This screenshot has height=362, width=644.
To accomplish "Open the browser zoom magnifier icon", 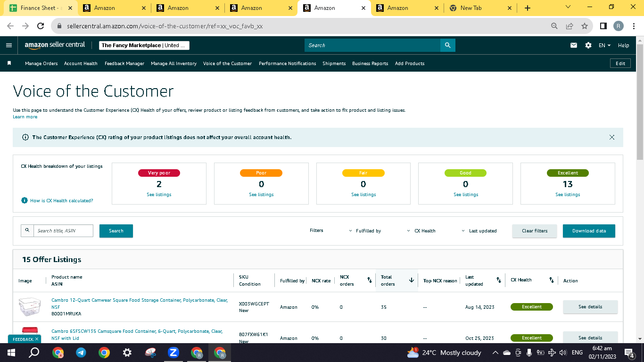I will 555,26.
